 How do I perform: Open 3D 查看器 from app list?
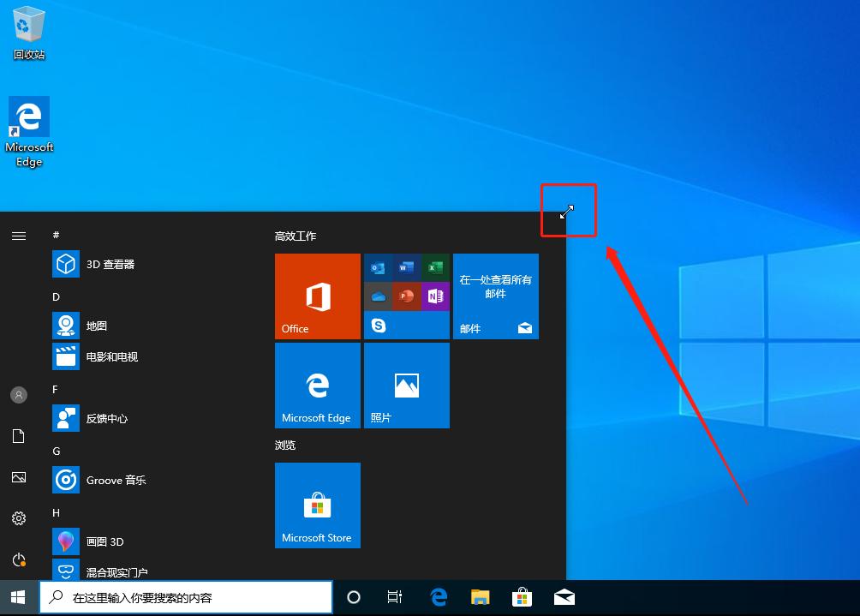click(x=110, y=265)
